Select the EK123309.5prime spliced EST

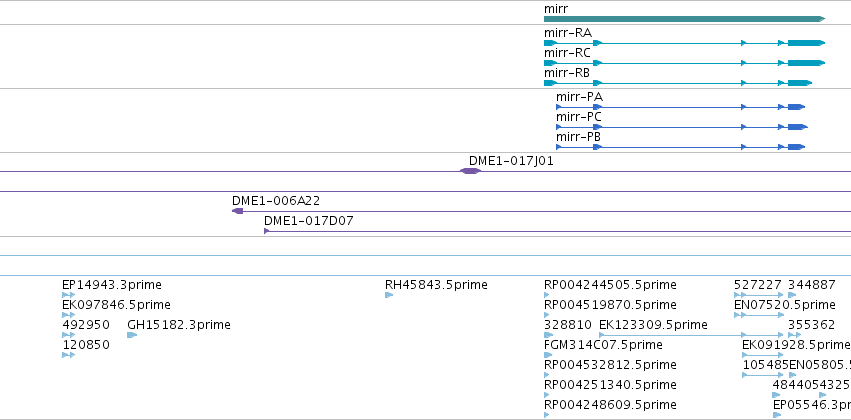691,335
